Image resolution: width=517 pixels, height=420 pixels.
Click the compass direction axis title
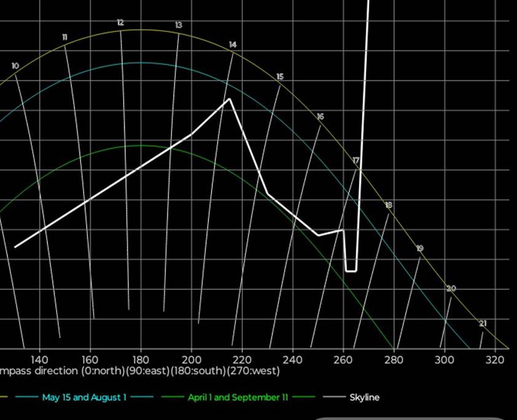click(x=140, y=371)
